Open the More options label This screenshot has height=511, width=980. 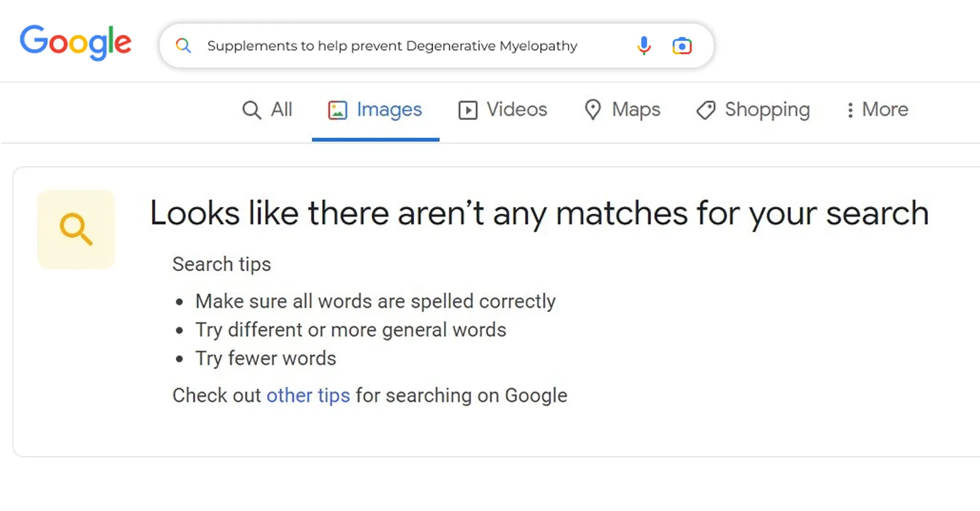885,110
